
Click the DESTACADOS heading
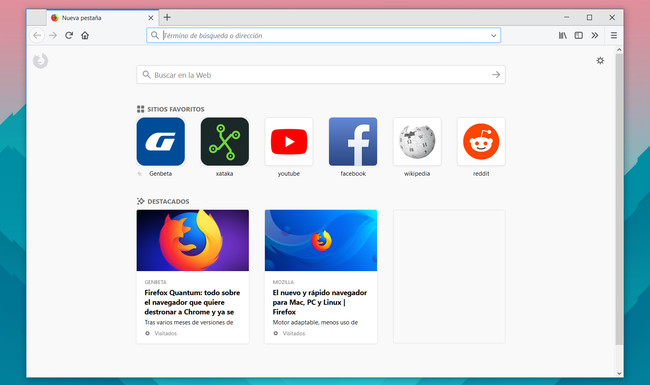point(168,201)
